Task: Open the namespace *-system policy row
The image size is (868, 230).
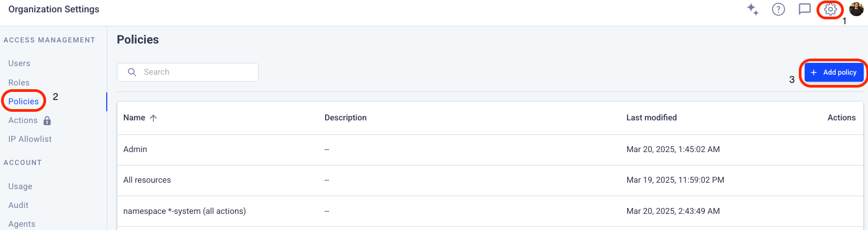Action: [x=490, y=211]
